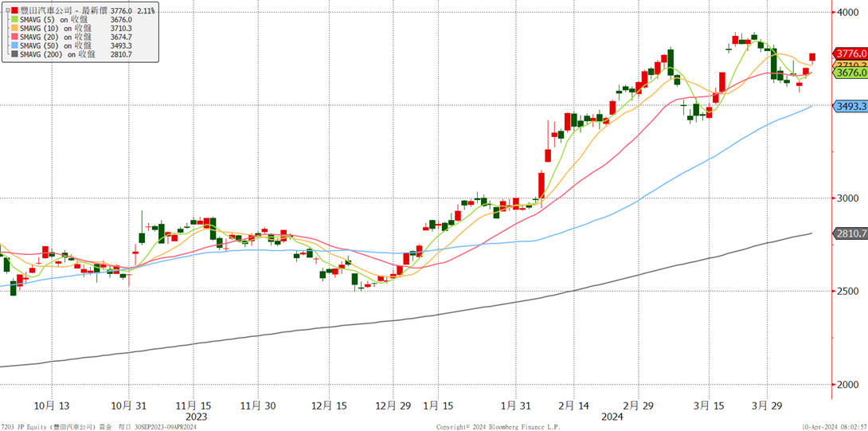This screenshot has height=431, width=868.
Task: Click the gray SMAVG (200) color swatch
Action: point(15,55)
